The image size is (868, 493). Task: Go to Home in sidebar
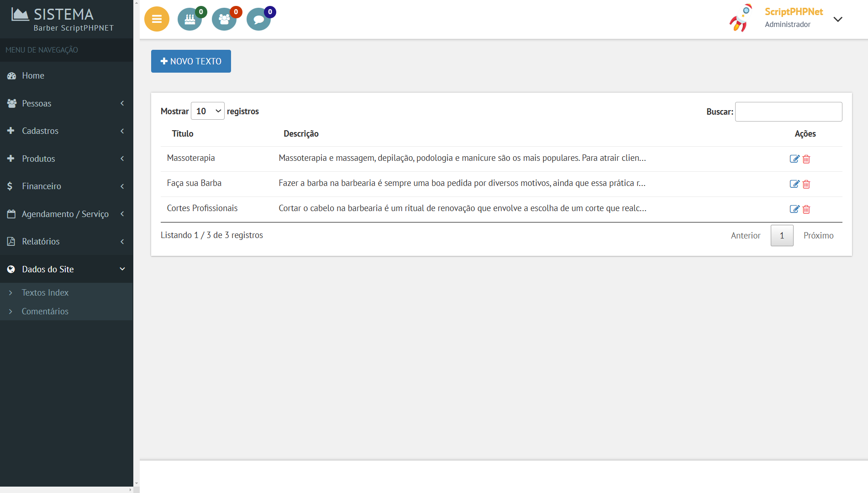(x=33, y=75)
